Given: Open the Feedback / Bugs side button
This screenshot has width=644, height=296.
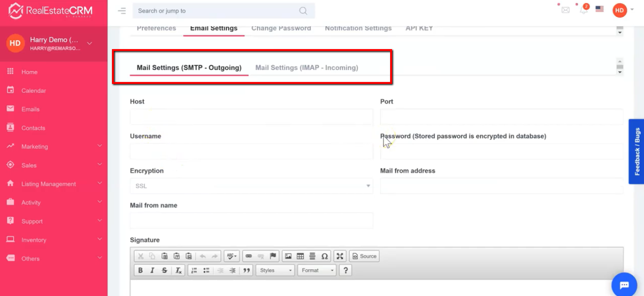Looking at the screenshot, I should tap(636, 152).
